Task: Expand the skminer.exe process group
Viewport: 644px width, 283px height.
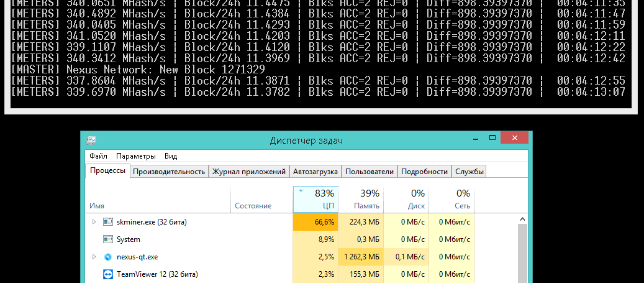Action: tap(94, 222)
